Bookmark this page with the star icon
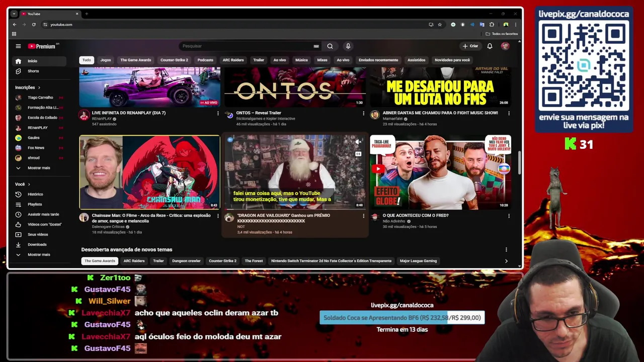 440,25
